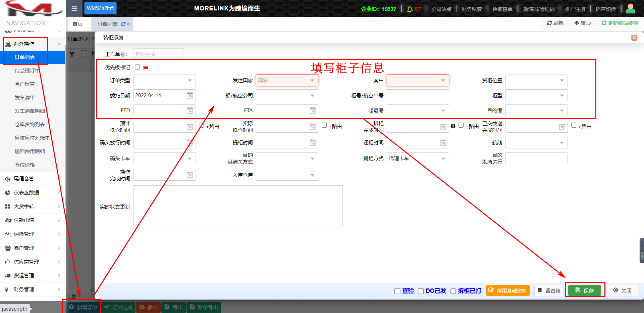Switch to the 首页 tab

tap(77, 24)
